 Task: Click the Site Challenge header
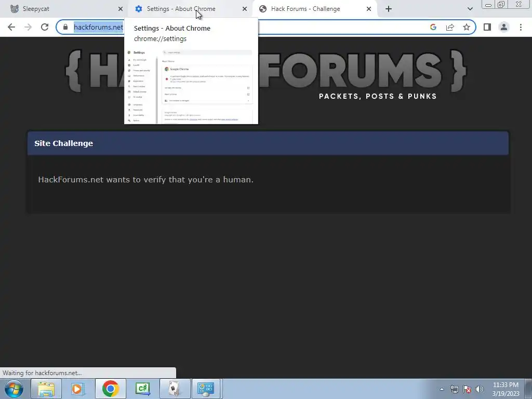click(268, 143)
